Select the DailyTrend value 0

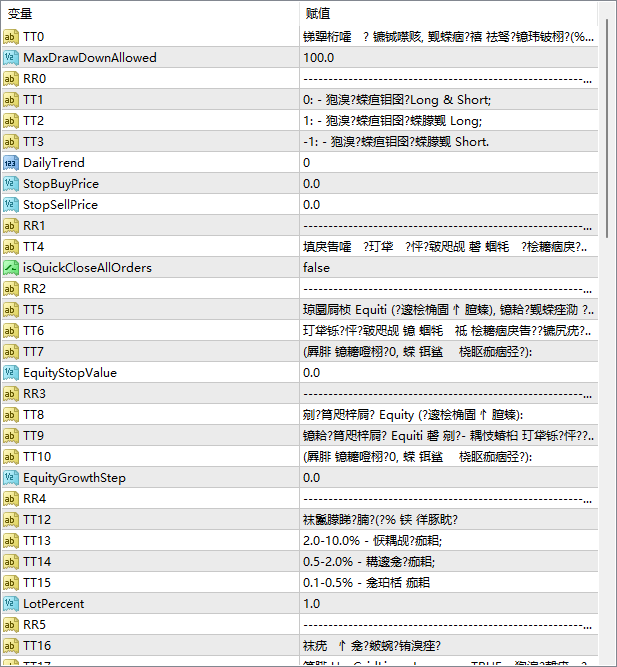click(x=306, y=163)
